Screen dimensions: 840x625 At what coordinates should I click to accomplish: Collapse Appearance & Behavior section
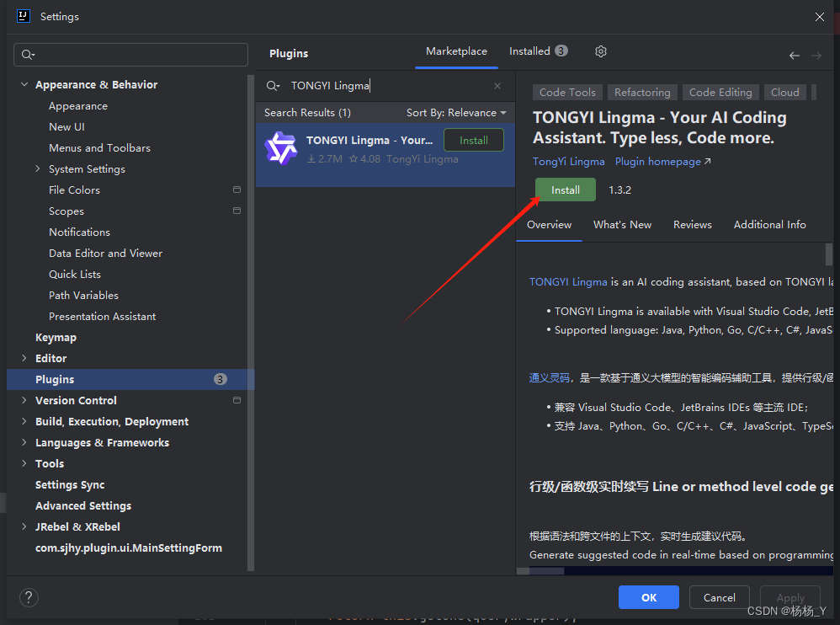[x=24, y=85]
